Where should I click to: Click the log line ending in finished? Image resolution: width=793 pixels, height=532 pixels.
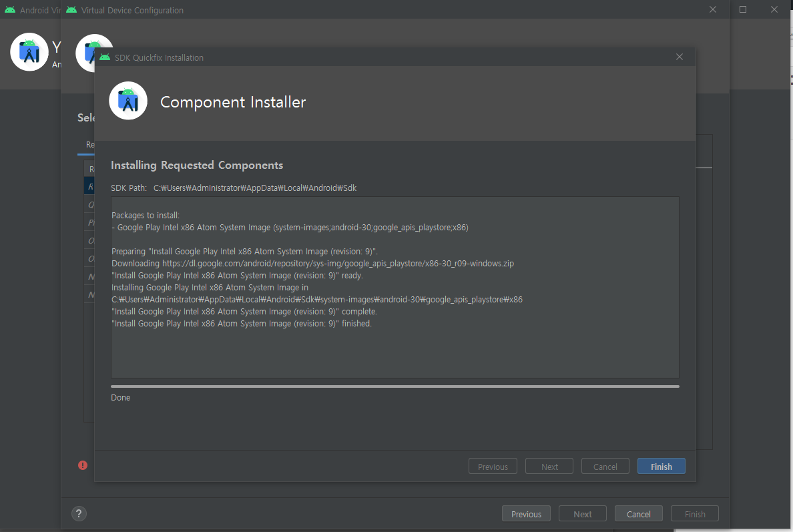tap(241, 324)
